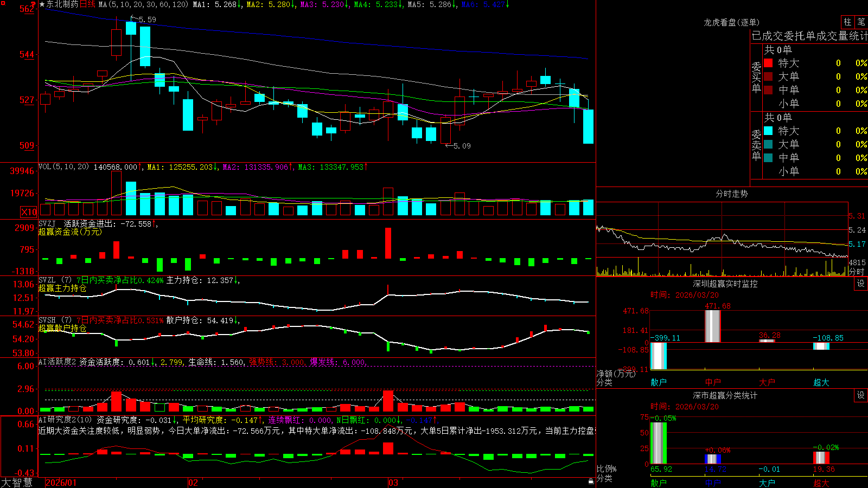
Task: Click the SVZJ indicator name
Action: 47,223
